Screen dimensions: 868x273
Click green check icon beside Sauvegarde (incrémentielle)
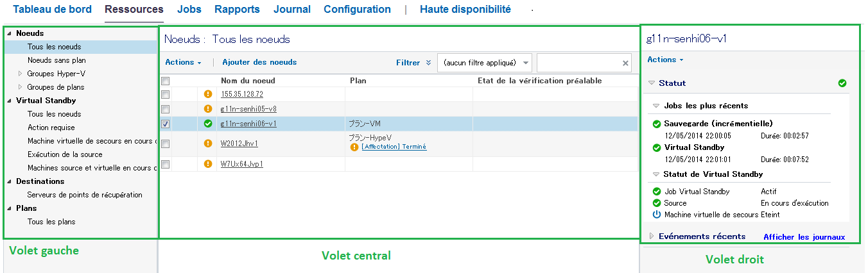pos(656,124)
